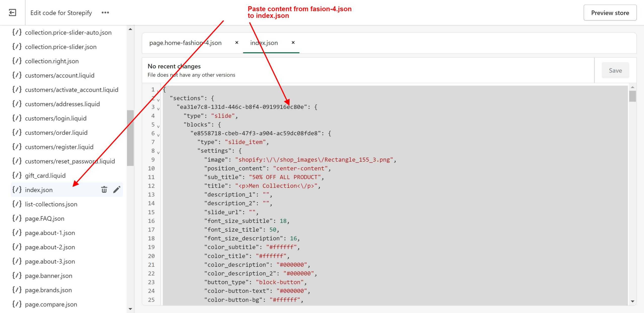
Task: Open collection.right.json file
Action: pos(52,61)
